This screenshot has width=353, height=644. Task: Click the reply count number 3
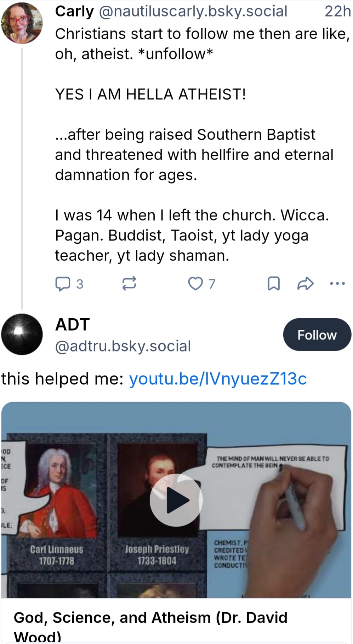click(x=80, y=284)
